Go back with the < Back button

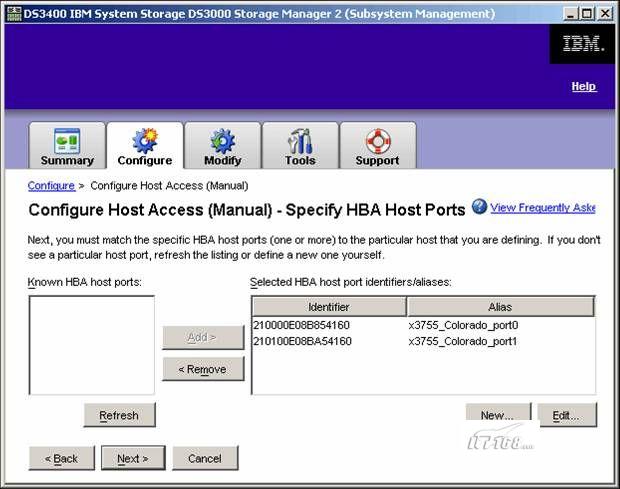[x=62, y=458]
